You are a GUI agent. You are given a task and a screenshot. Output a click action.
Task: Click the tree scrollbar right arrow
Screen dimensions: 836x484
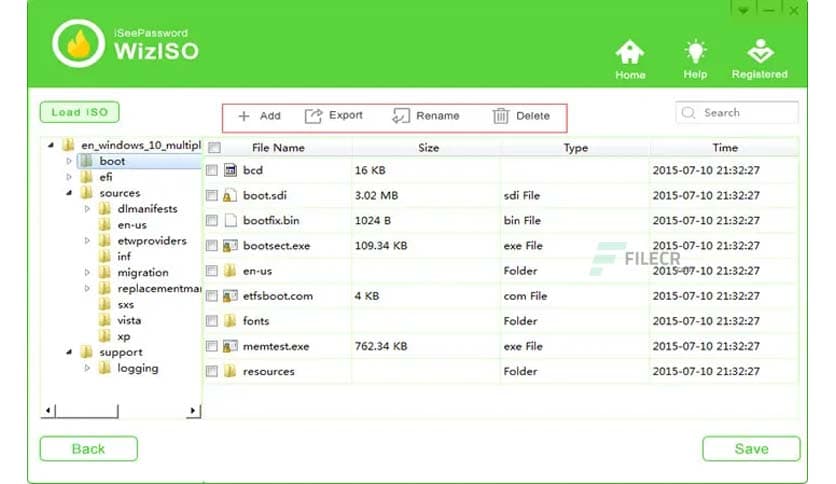pyautogui.click(x=192, y=410)
